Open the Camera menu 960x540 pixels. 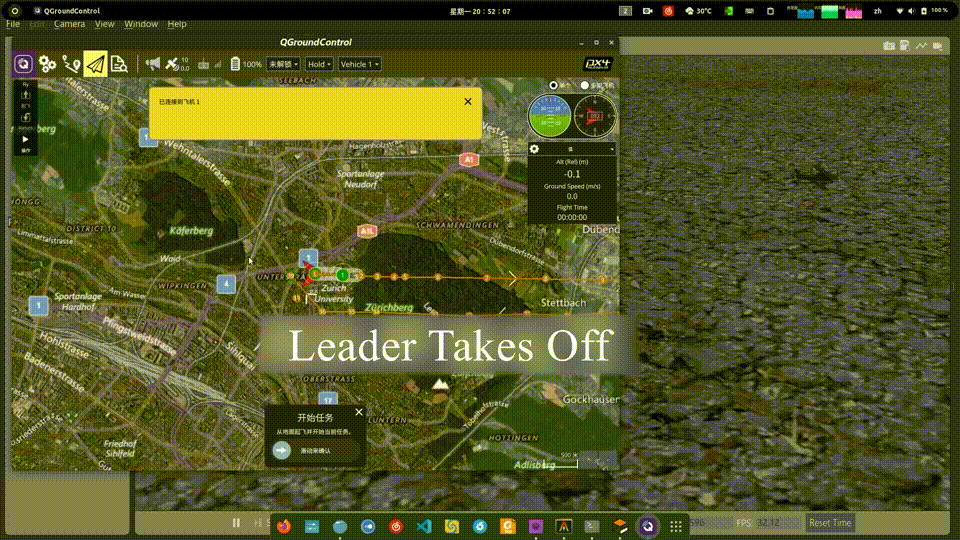coord(69,24)
